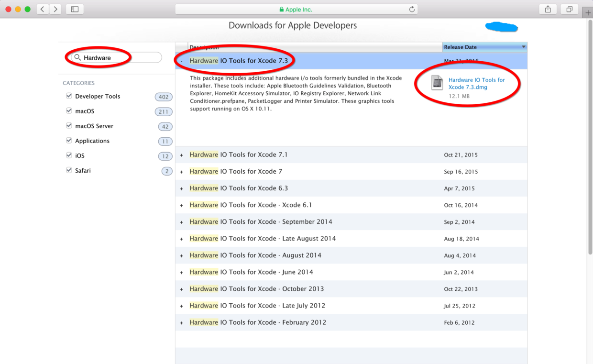Go back with Safari's back arrow
The width and height of the screenshot is (593, 364).
tap(43, 9)
